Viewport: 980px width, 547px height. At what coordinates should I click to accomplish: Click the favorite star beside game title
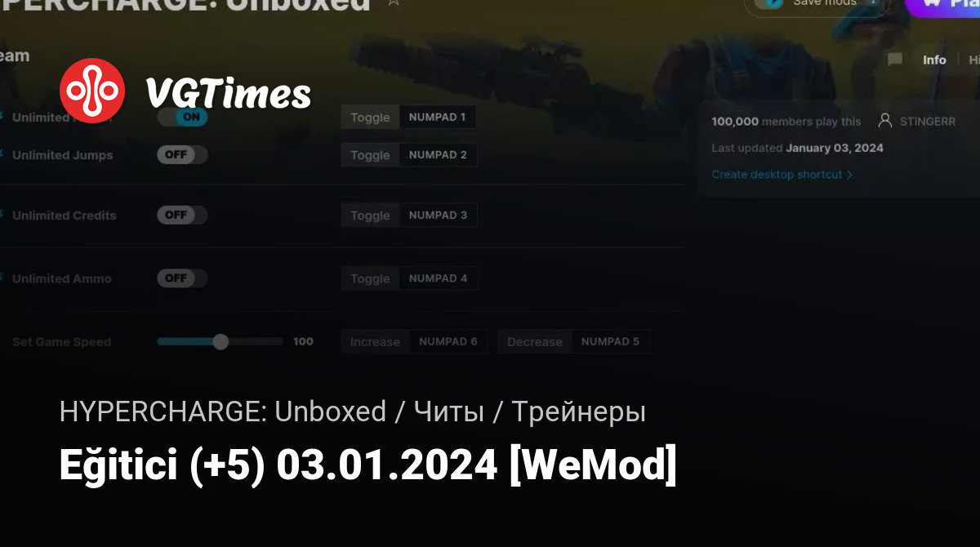[x=394, y=2]
